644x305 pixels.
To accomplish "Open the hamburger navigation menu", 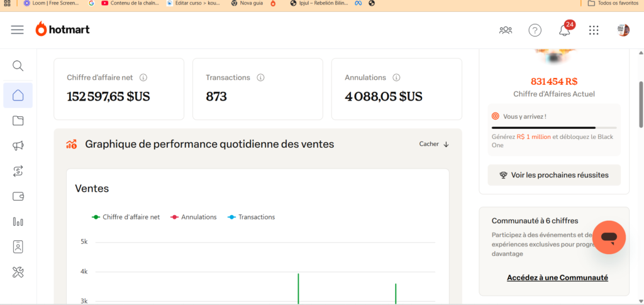I will point(17,30).
